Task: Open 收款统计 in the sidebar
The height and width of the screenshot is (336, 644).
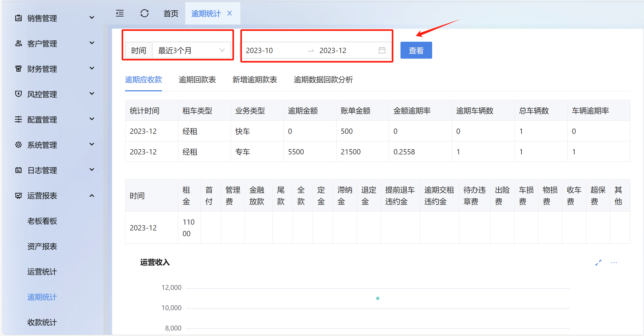Action: [x=42, y=322]
